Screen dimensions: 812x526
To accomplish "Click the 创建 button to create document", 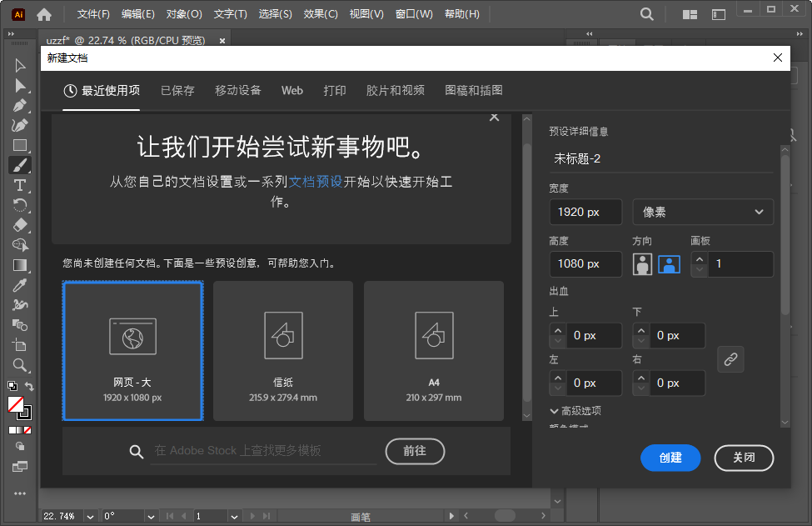I will coord(670,458).
